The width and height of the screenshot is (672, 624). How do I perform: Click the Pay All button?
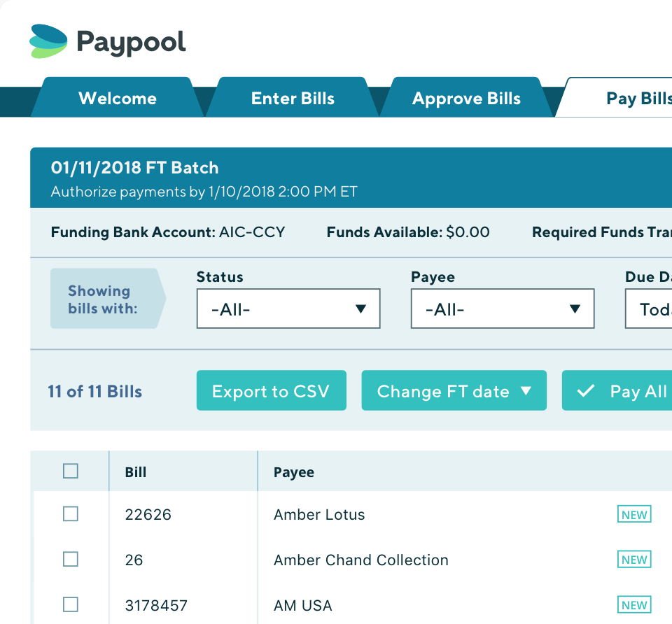626,390
